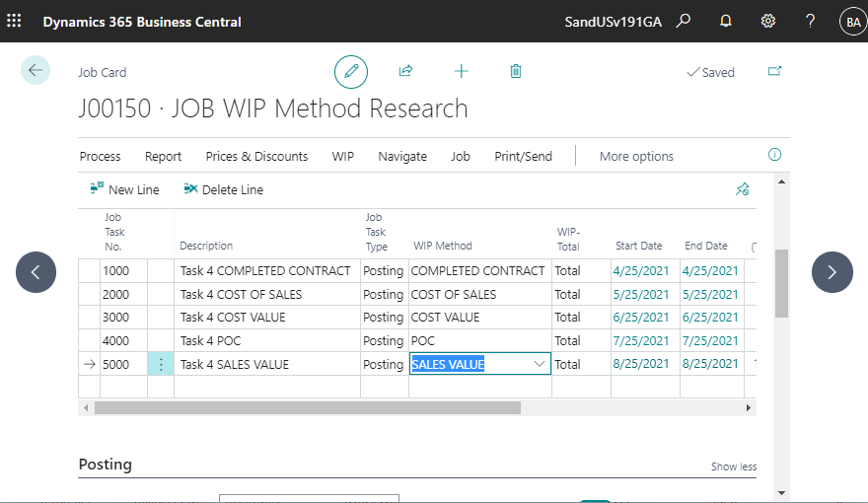The image size is (868, 503).
Task: Click the New Line button
Action: click(x=124, y=189)
